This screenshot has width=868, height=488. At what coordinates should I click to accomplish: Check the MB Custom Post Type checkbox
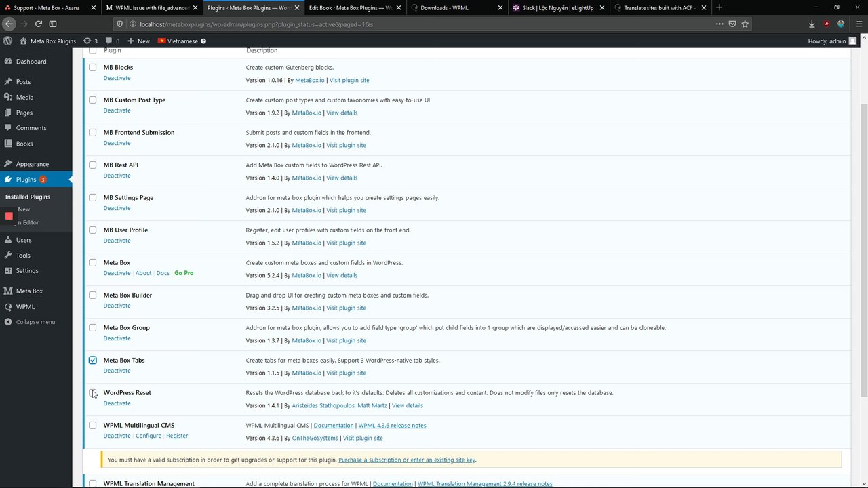click(x=93, y=100)
